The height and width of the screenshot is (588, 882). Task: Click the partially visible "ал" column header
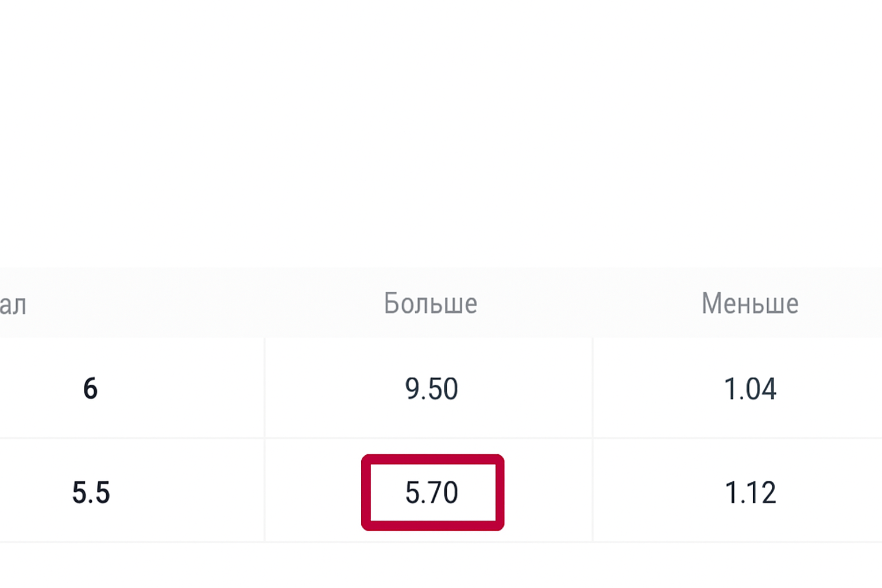pos(13,304)
